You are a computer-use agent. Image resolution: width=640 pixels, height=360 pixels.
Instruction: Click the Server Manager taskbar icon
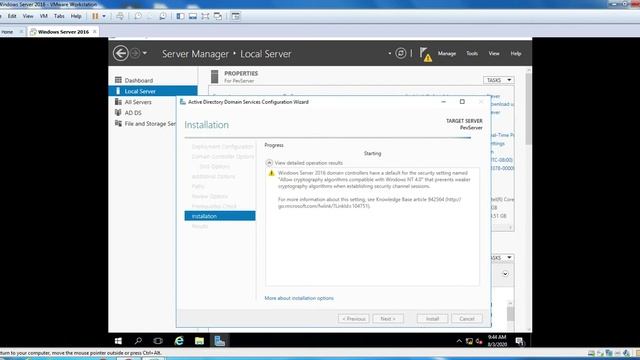coord(220,341)
